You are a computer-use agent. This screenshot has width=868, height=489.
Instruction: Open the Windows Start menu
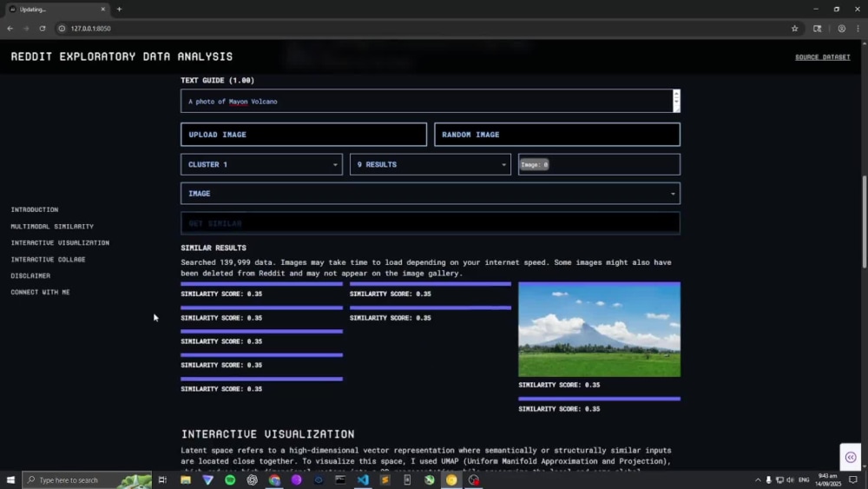pos(10,479)
